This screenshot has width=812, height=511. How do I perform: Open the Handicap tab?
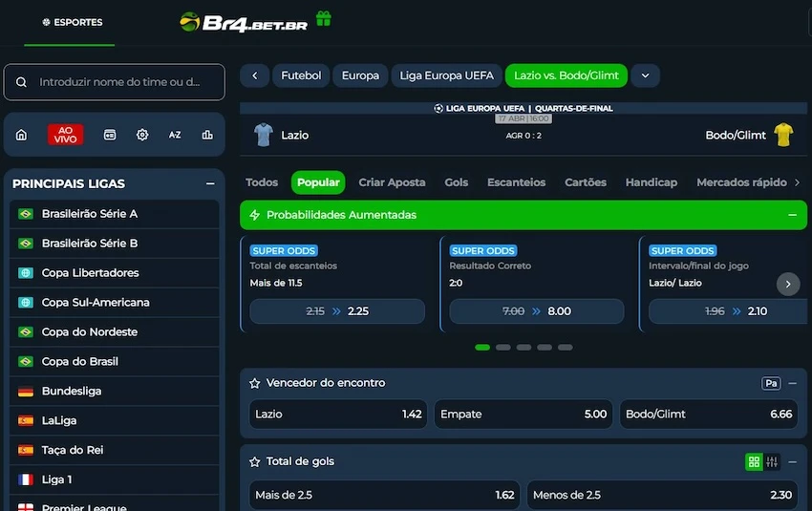[x=651, y=182]
